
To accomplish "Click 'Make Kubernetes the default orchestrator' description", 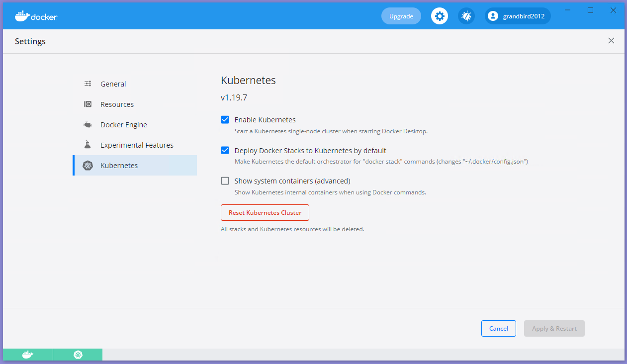I will [x=381, y=162].
